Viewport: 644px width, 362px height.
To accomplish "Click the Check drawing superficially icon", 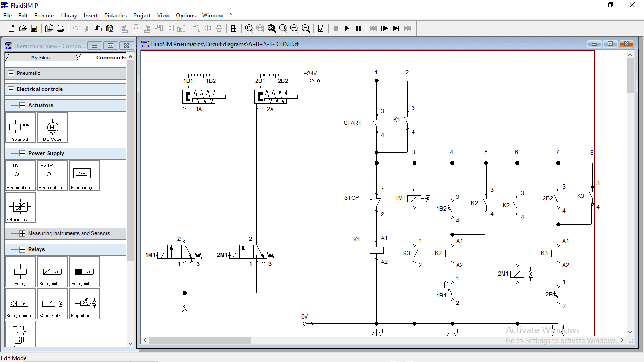I will coord(321,28).
